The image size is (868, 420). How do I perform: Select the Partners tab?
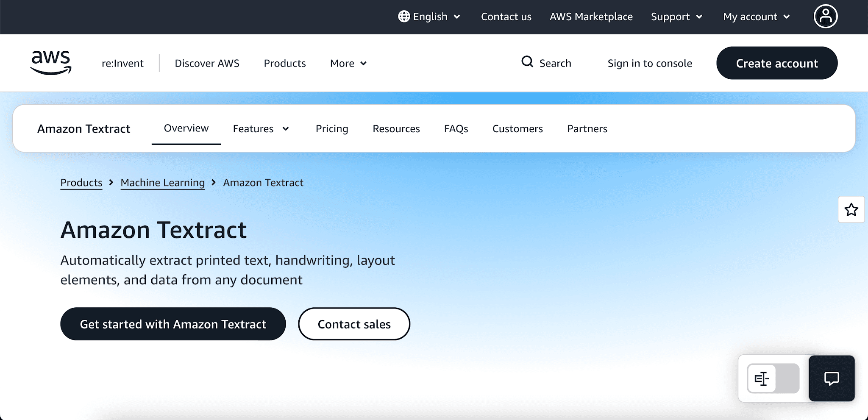pos(587,129)
